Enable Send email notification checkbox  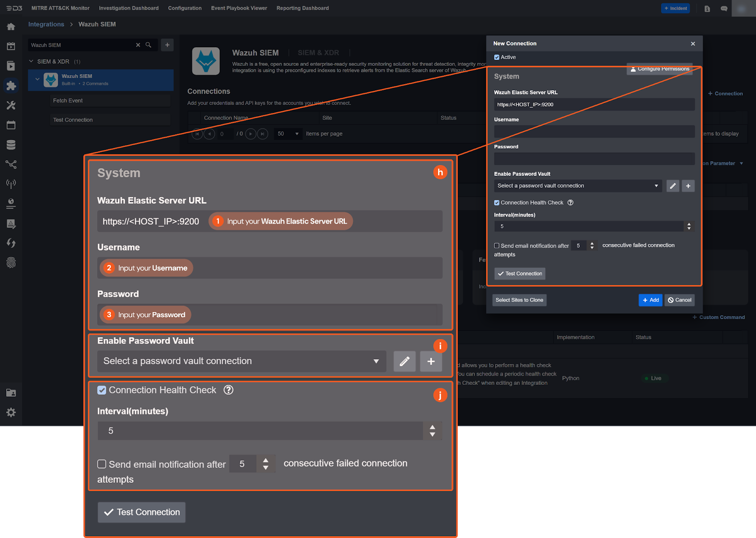tap(497, 246)
